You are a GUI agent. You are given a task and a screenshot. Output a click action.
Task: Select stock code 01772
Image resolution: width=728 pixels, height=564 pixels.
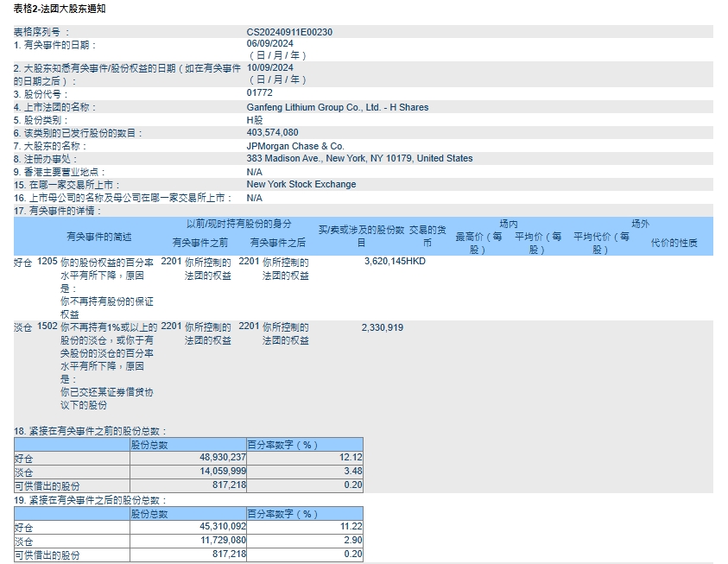[x=260, y=92]
